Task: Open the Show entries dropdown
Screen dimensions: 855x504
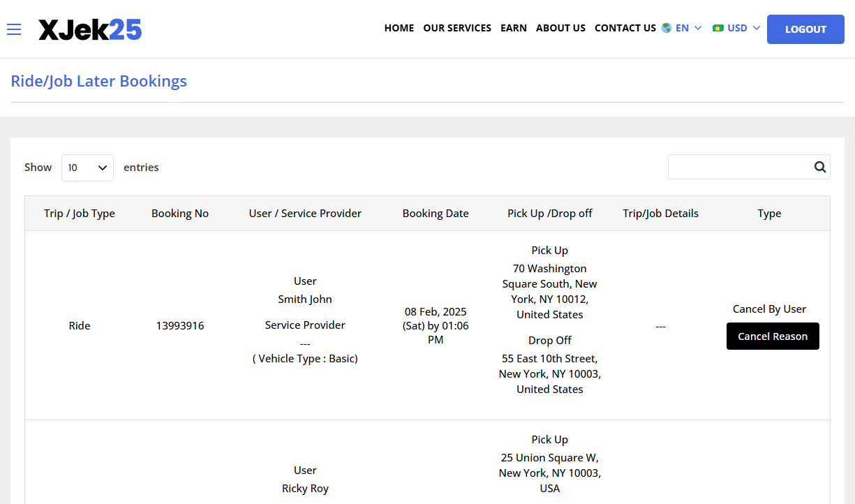Action: [x=87, y=168]
